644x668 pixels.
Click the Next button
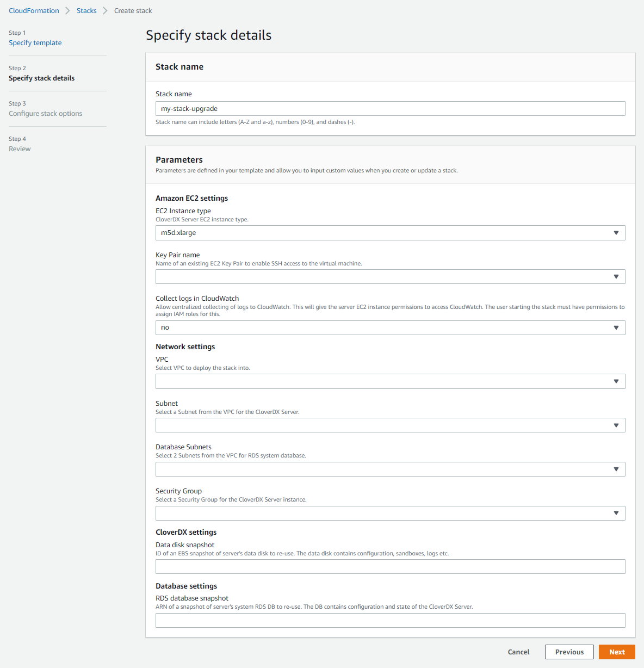point(616,651)
